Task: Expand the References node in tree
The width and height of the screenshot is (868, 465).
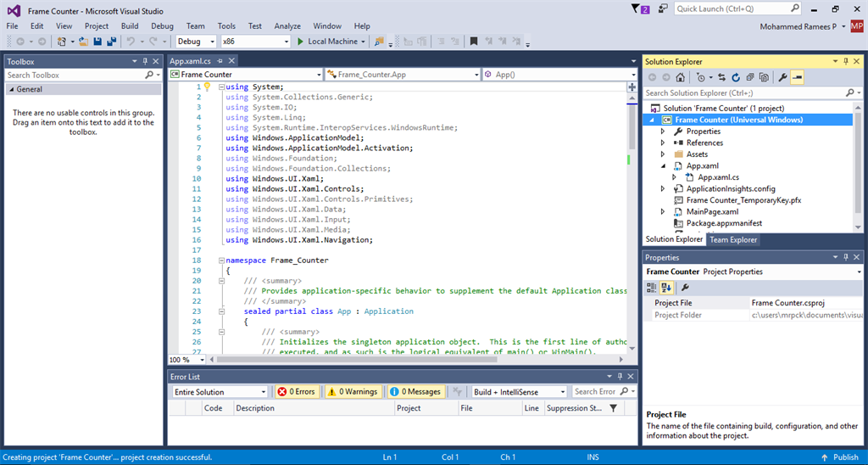Action: coord(663,143)
